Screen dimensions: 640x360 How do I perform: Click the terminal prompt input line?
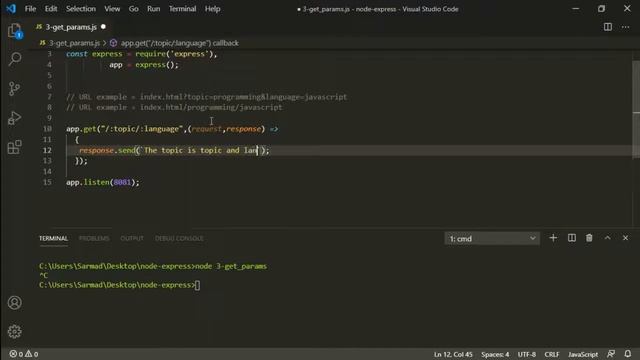120,285
